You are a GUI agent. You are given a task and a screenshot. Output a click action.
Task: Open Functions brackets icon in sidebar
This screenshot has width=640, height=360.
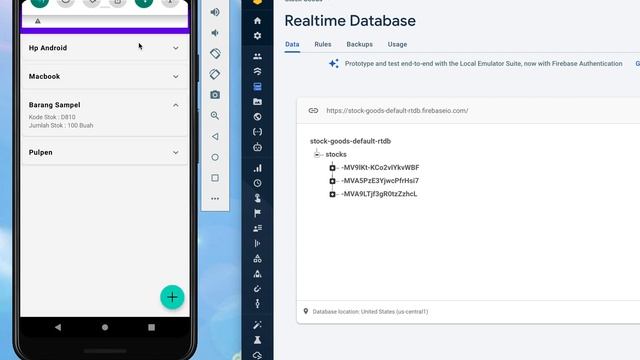[x=258, y=132]
